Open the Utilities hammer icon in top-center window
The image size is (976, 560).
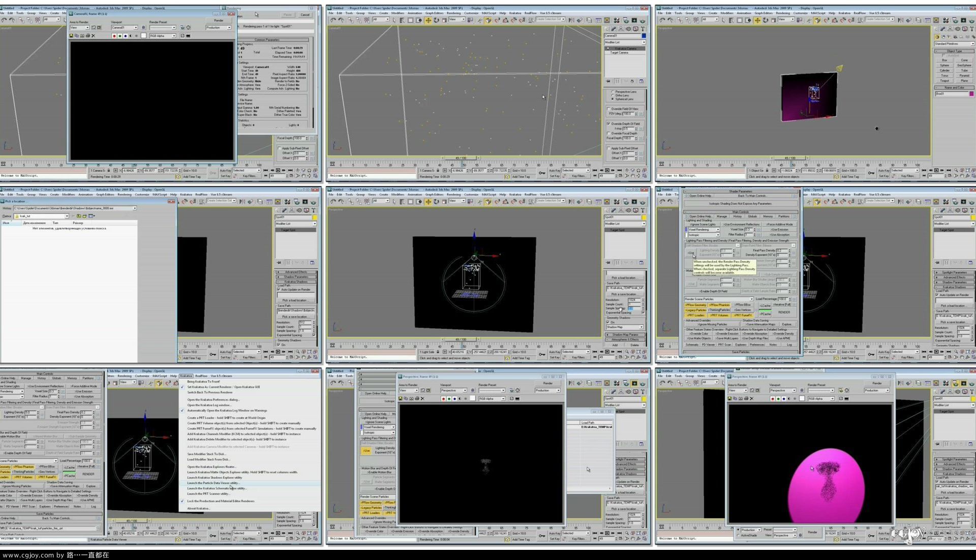tap(643, 29)
